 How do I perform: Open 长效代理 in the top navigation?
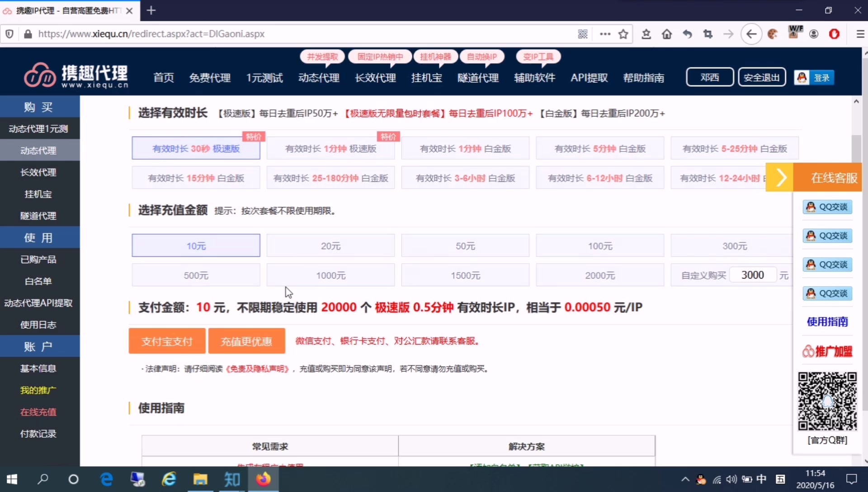click(375, 78)
